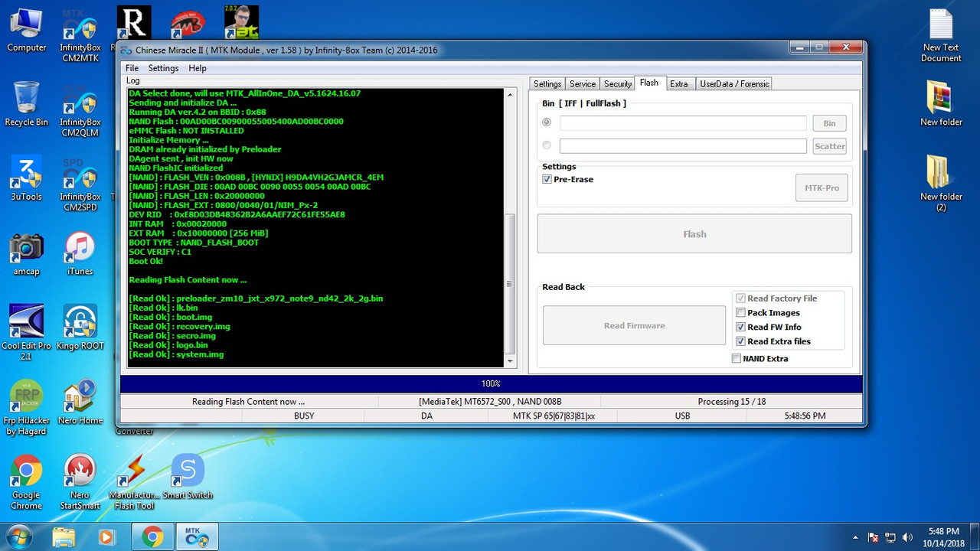Select the radio button beside the Scatter field
This screenshot has height=551, width=980.
pyautogui.click(x=547, y=145)
